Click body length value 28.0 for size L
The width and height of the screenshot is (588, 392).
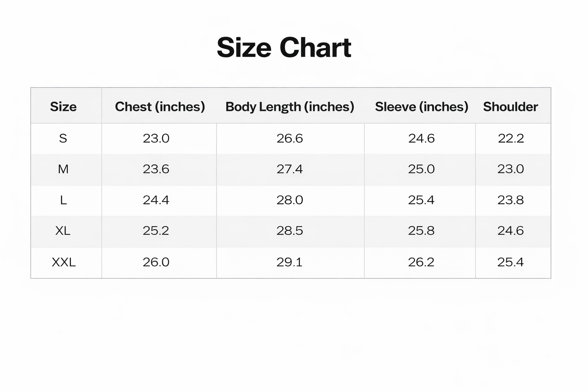tap(290, 200)
